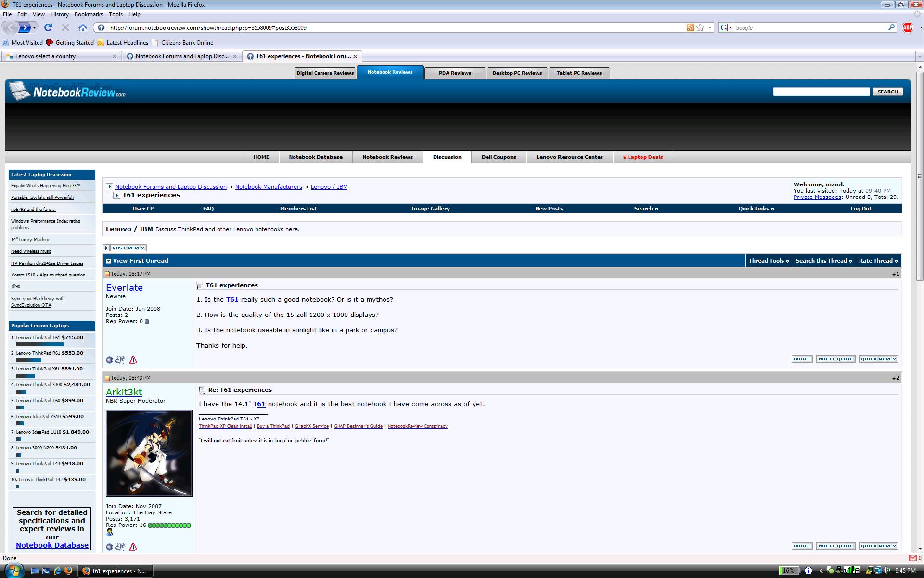Click the reputation scales icon under Everlate
The image size is (924, 578).
click(x=120, y=360)
